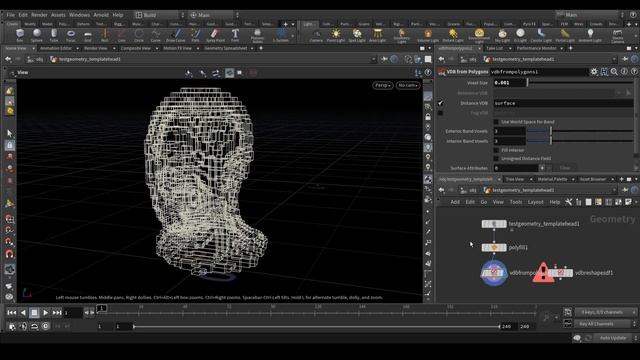The width and height of the screenshot is (640, 360).
Task: Add a Caustic Light
Action: pos(541,35)
